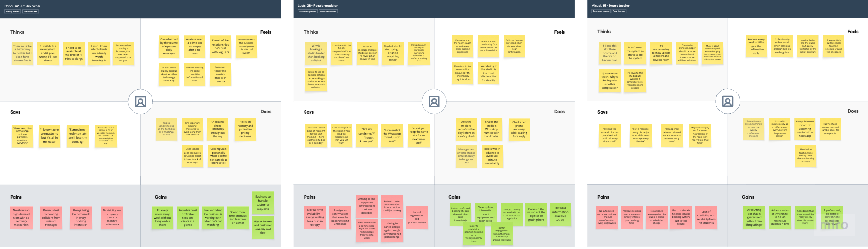Select sticky 'Proud of the relationships he's built'

tap(220, 47)
